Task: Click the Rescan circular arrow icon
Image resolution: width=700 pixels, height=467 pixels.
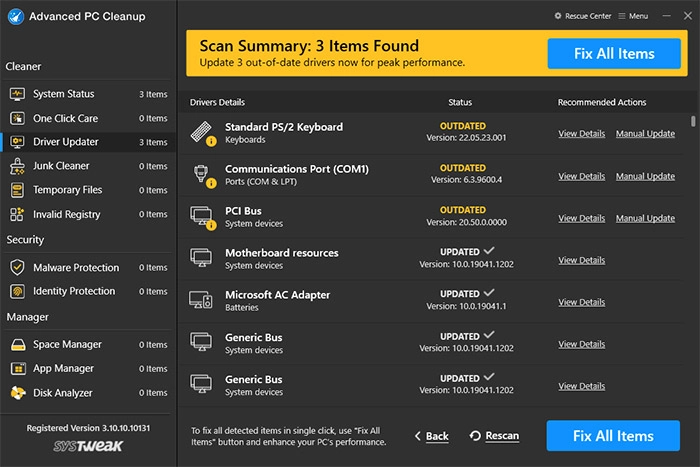Action: coord(475,435)
